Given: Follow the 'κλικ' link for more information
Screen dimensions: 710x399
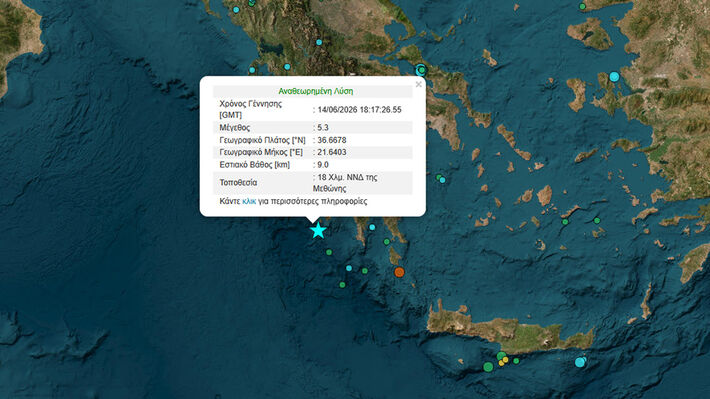Looking at the screenshot, I should tap(249, 202).
